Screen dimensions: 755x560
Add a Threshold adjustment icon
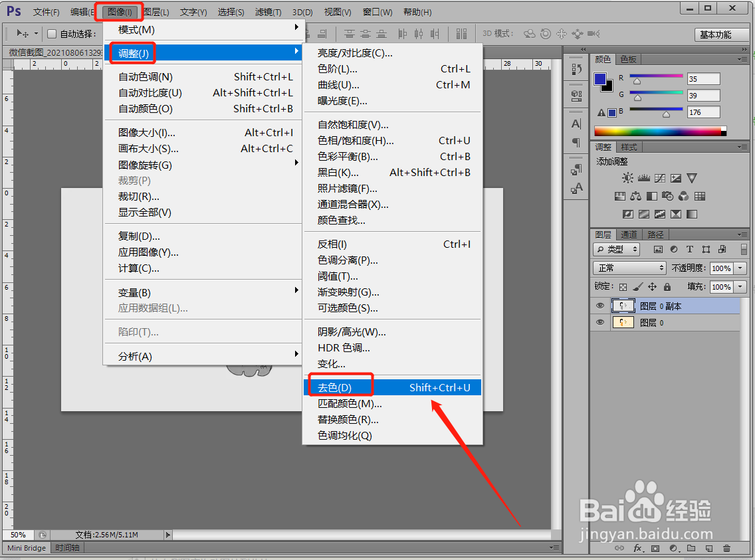[x=660, y=214]
